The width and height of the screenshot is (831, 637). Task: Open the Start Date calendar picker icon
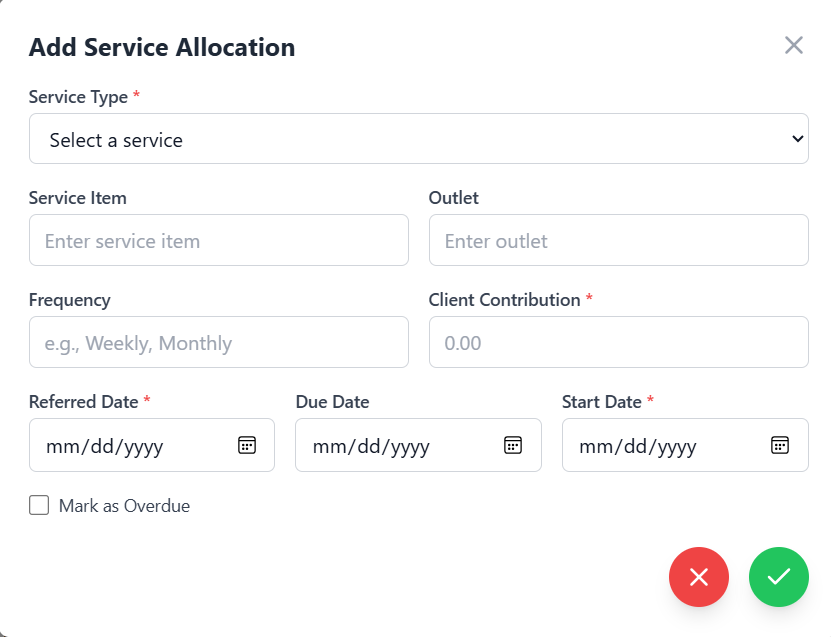pyautogui.click(x=780, y=445)
